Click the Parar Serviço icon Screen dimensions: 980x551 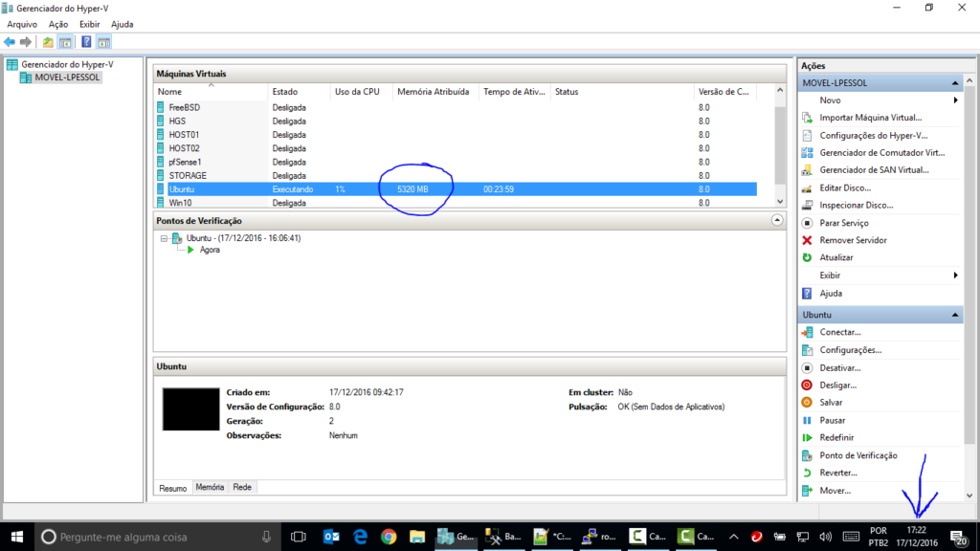point(807,223)
